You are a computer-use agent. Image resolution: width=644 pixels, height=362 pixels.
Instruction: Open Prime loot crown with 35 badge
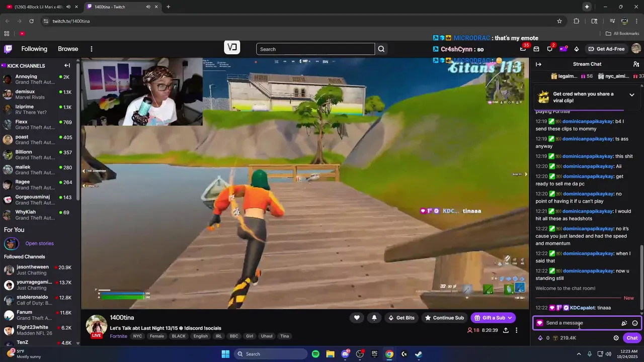click(x=523, y=49)
